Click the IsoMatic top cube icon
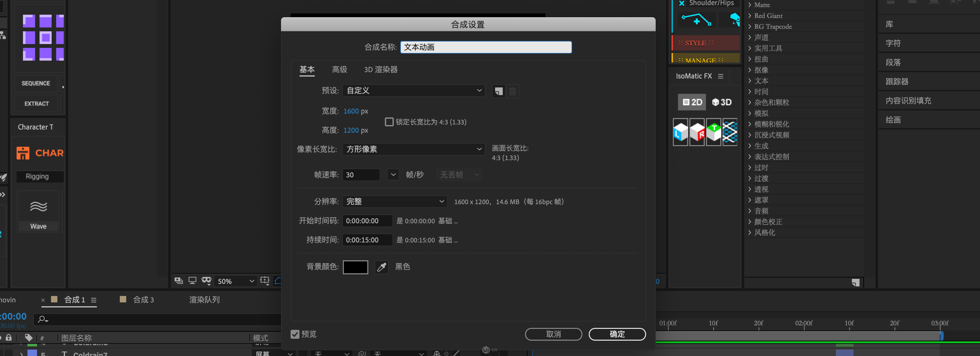 coord(713,132)
